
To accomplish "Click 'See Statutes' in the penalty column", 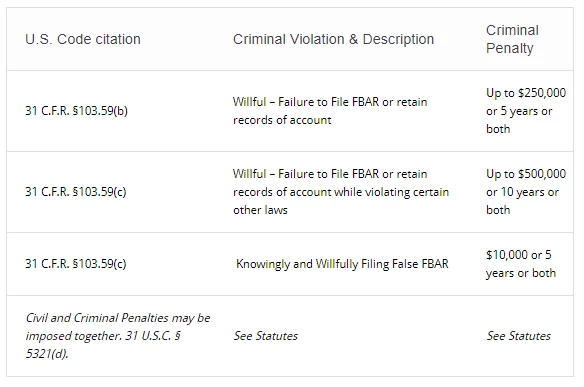I will point(518,336).
